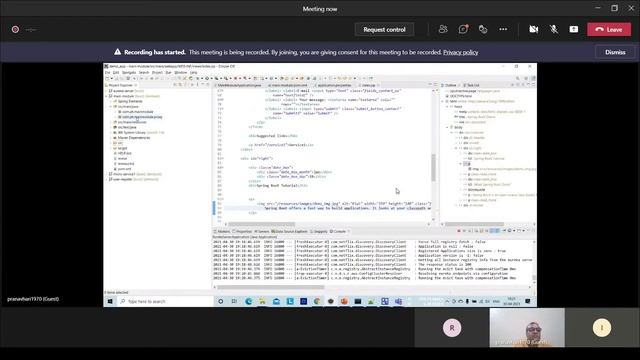
Task: Switch to the Markers tab
Action: (x=222, y=231)
